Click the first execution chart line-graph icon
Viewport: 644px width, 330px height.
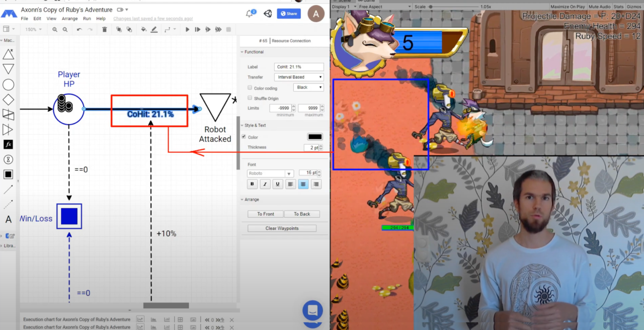140,319
